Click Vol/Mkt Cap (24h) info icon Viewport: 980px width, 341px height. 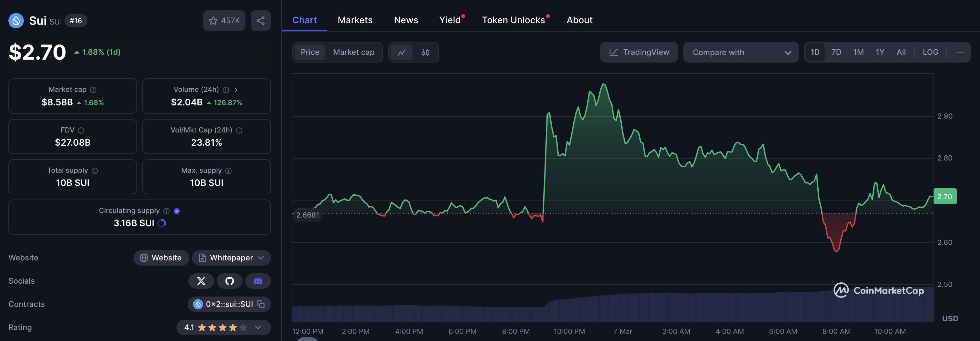tap(239, 131)
